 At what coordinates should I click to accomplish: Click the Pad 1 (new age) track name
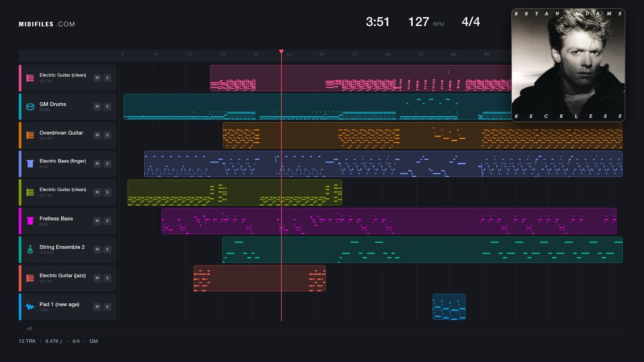click(x=59, y=305)
